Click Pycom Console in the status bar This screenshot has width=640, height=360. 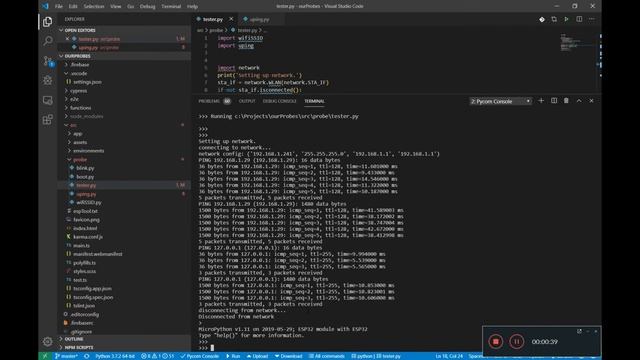pyautogui.click(x=199, y=356)
